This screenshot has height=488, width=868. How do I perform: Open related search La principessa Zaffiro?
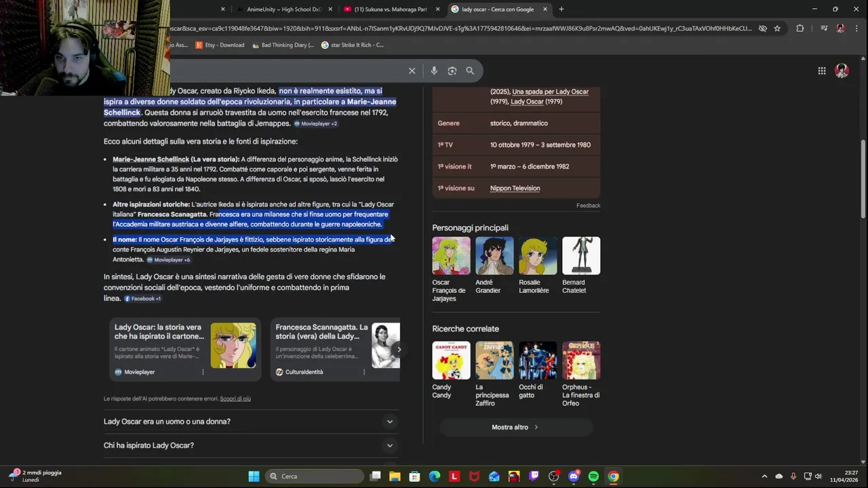click(x=494, y=374)
